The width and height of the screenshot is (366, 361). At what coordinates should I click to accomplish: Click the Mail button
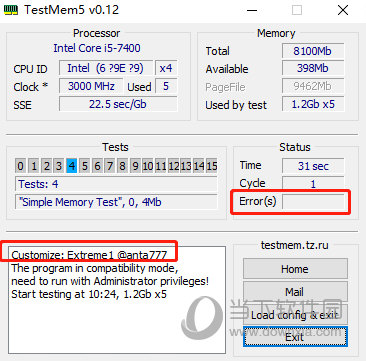pyautogui.click(x=295, y=292)
